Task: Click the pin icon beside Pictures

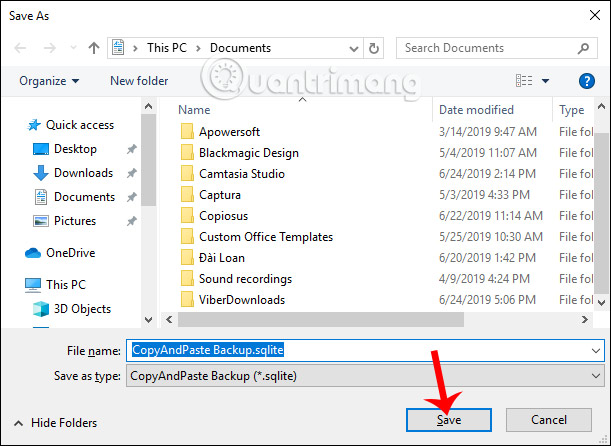Action: [132, 221]
